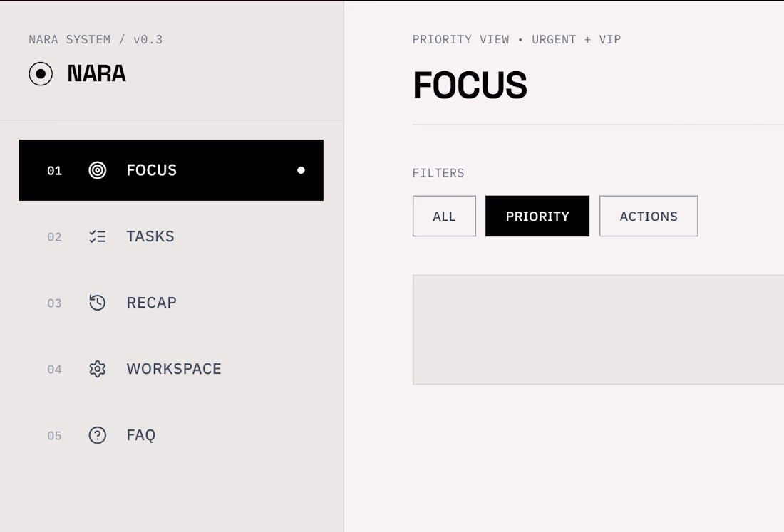The image size is (784, 532).
Task: Click the empty gray placeholder card
Action: tap(598, 330)
